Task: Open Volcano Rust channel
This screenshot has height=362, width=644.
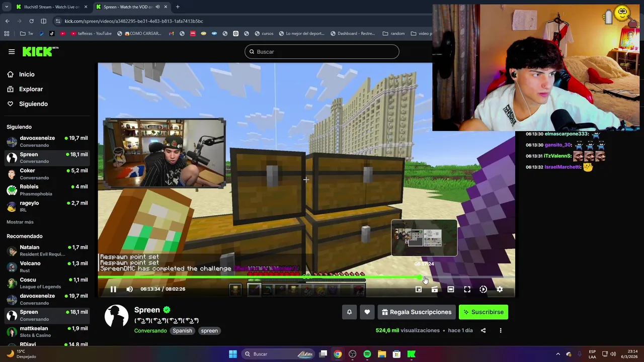Action: (47, 266)
